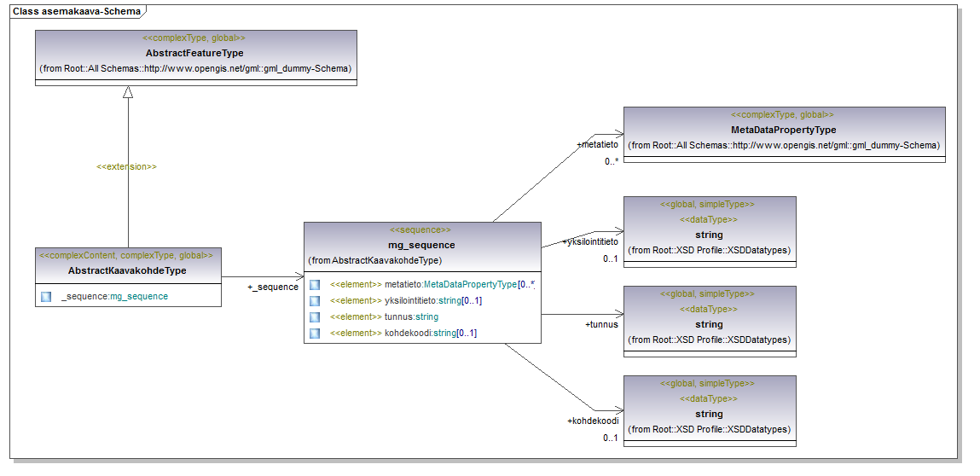980x476 pixels.
Task: Select the string datatype box linked to yksilointitieto
Action: 709,235
